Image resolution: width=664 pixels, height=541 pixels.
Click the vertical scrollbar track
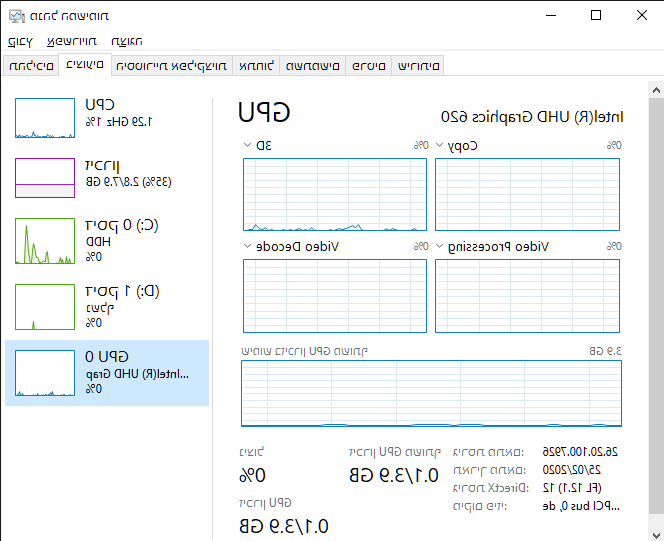656,305
